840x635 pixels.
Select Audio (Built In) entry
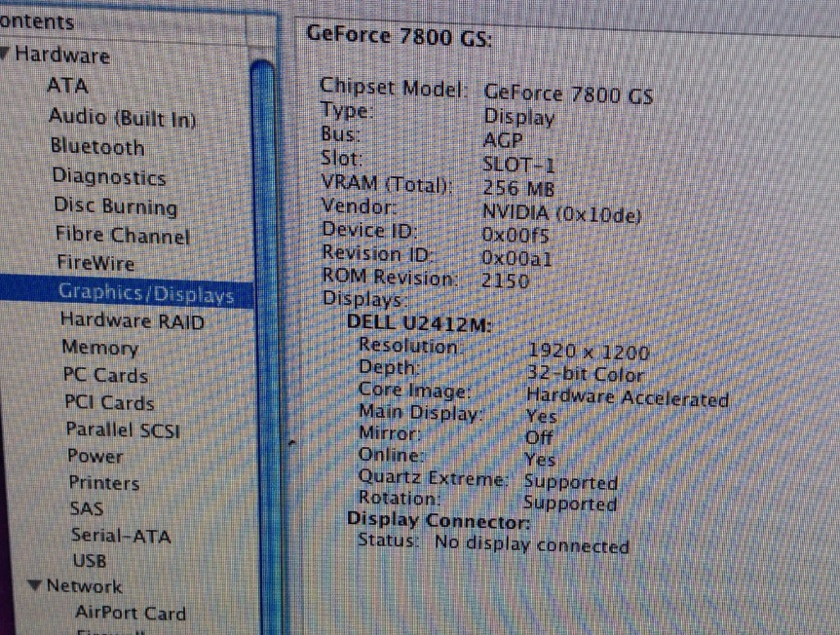(x=122, y=117)
